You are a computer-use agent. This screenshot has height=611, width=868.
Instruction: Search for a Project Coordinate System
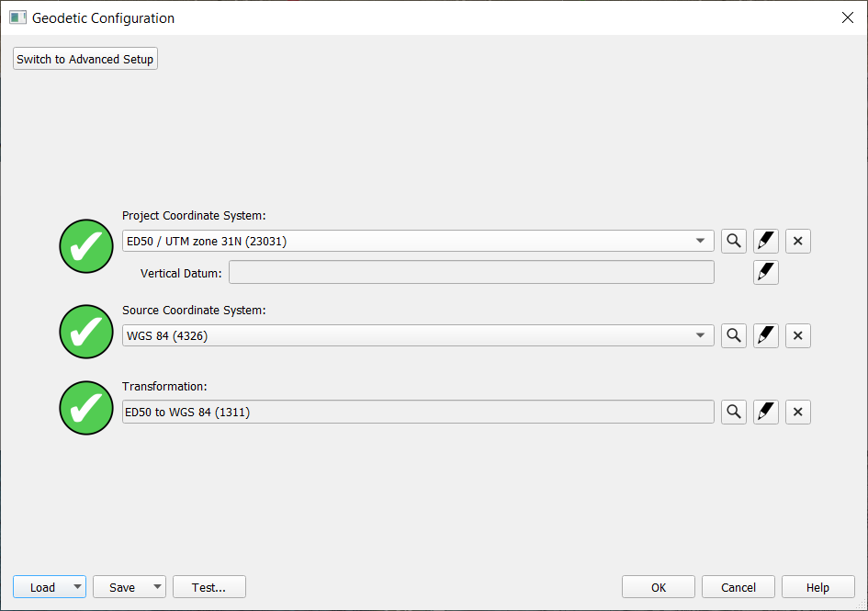[733, 241]
